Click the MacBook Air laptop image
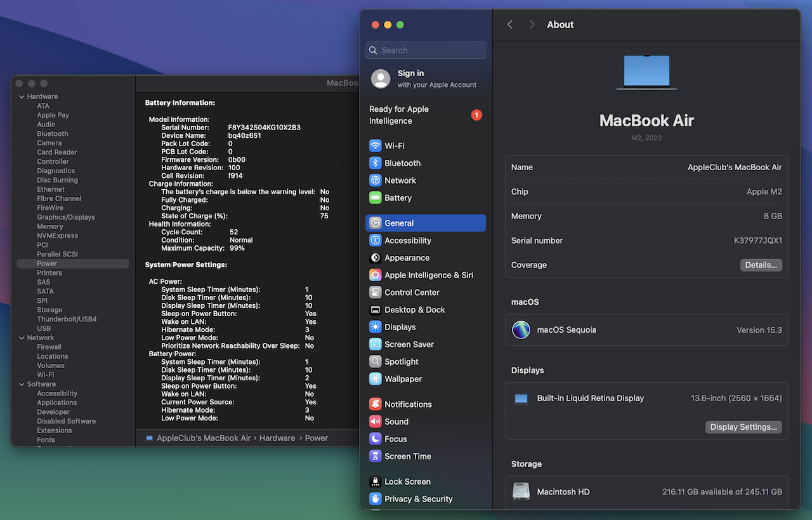Viewport: 812px width, 520px height. click(x=646, y=71)
